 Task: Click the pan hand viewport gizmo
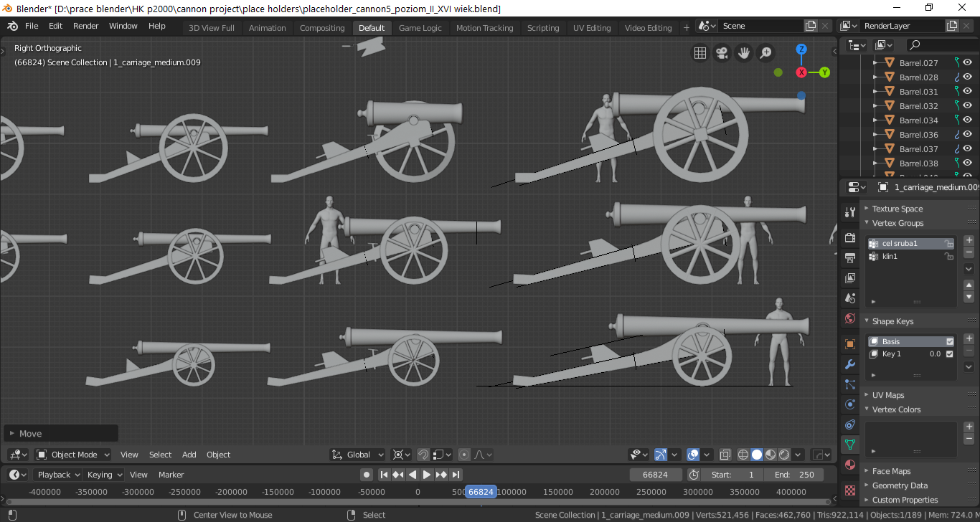(744, 53)
